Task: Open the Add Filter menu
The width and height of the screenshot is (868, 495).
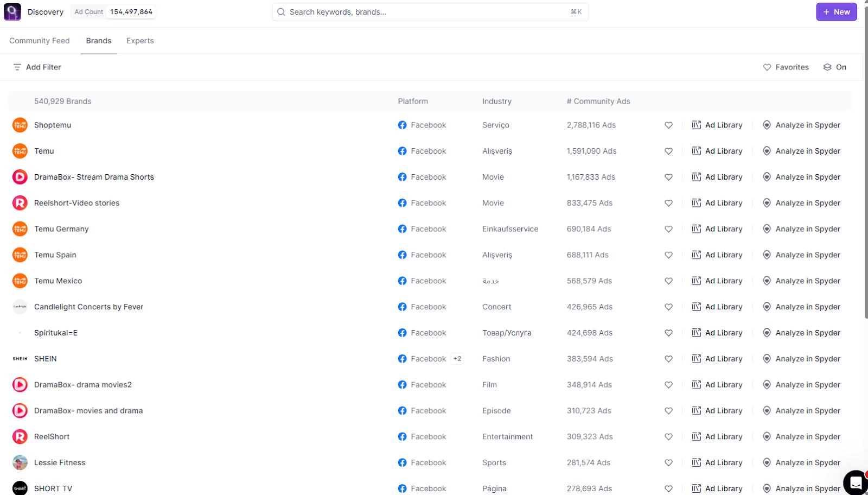Action: [37, 67]
